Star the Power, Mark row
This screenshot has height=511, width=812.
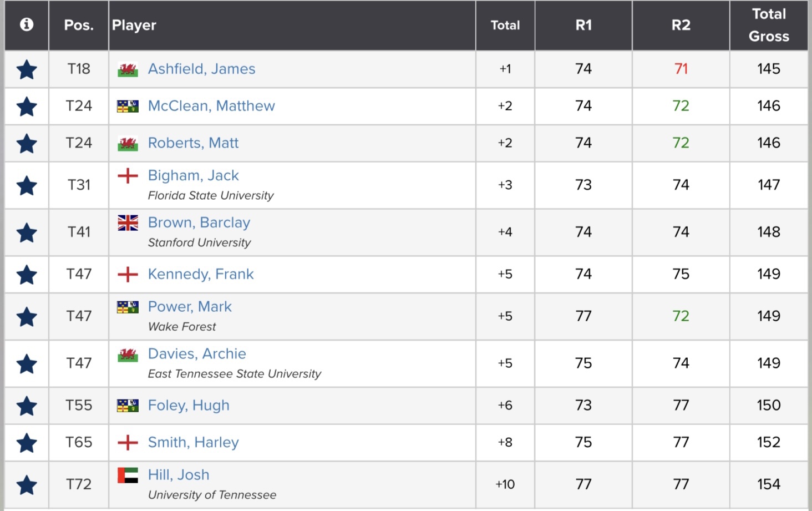pos(27,317)
